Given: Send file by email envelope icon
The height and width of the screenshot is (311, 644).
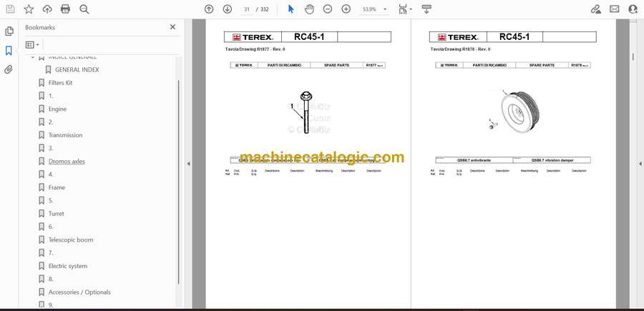Looking at the screenshot, I should 615,9.
